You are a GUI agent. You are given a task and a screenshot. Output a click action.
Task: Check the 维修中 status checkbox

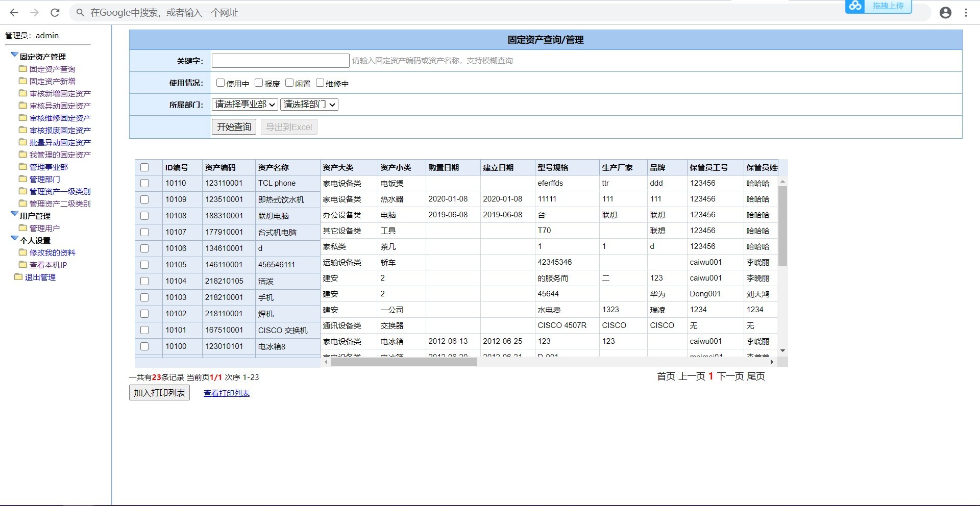point(320,83)
